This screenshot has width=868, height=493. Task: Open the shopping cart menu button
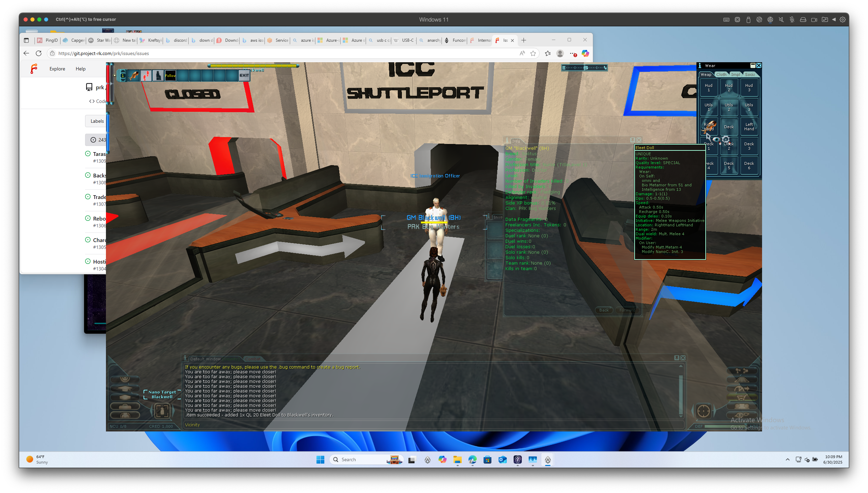(x=742, y=397)
